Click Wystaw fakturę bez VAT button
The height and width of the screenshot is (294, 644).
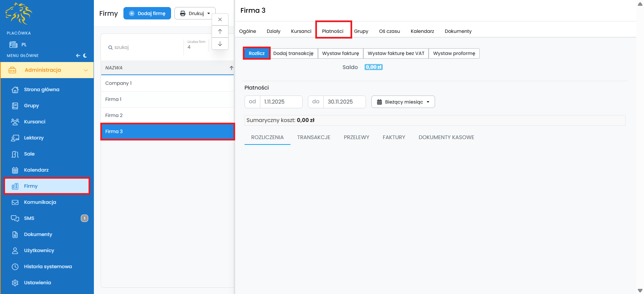click(x=396, y=53)
